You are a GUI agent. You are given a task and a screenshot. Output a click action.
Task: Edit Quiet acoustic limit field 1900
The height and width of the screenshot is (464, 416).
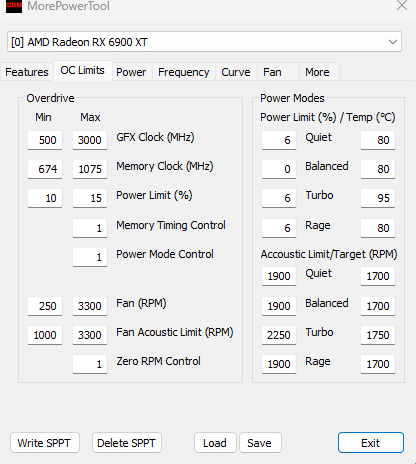tap(279, 276)
